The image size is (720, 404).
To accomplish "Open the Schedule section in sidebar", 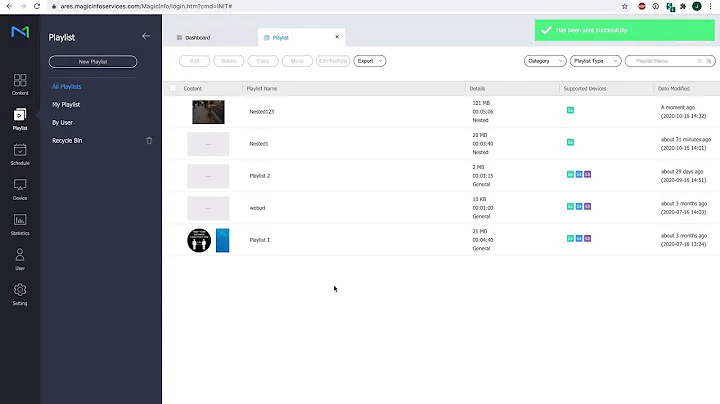I will [x=20, y=154].
